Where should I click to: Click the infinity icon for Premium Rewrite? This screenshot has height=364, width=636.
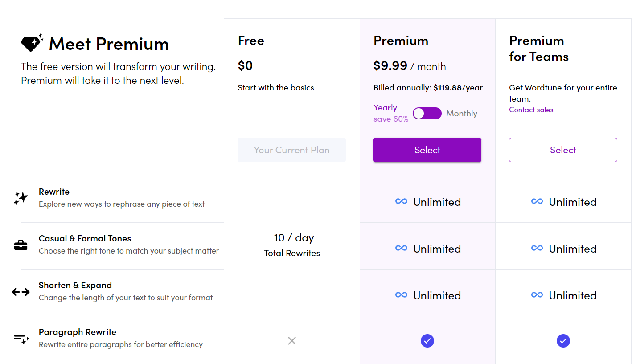click(401, 202)
